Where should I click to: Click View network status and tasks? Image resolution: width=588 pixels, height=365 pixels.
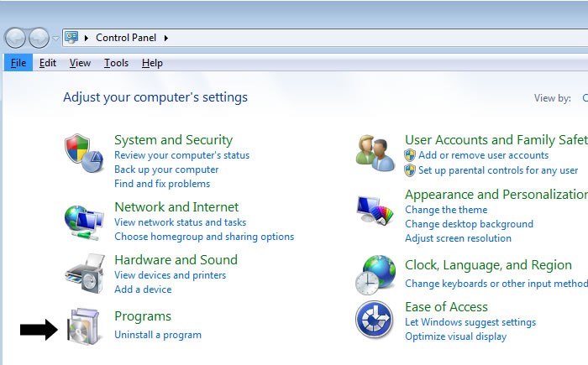181,222
